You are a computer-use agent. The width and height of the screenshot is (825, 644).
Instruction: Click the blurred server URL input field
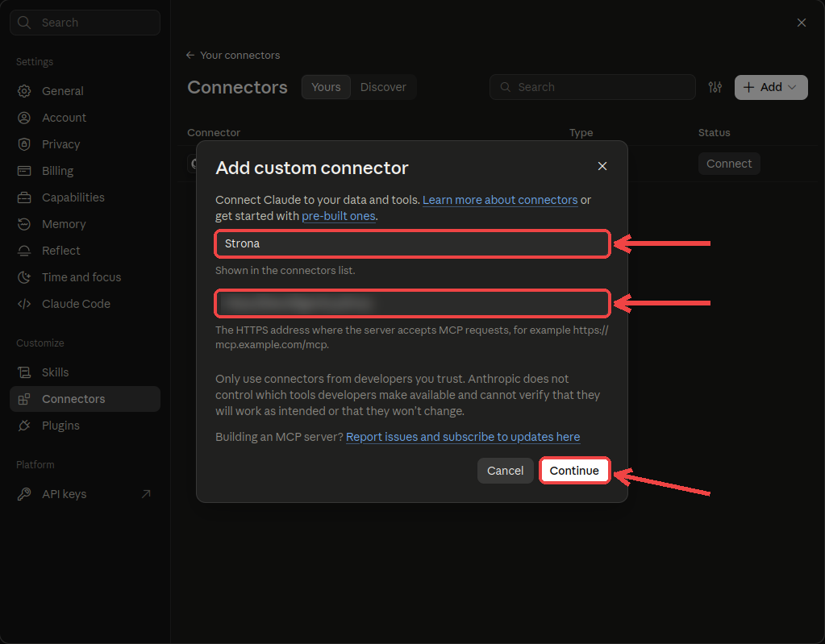(413, 303)
